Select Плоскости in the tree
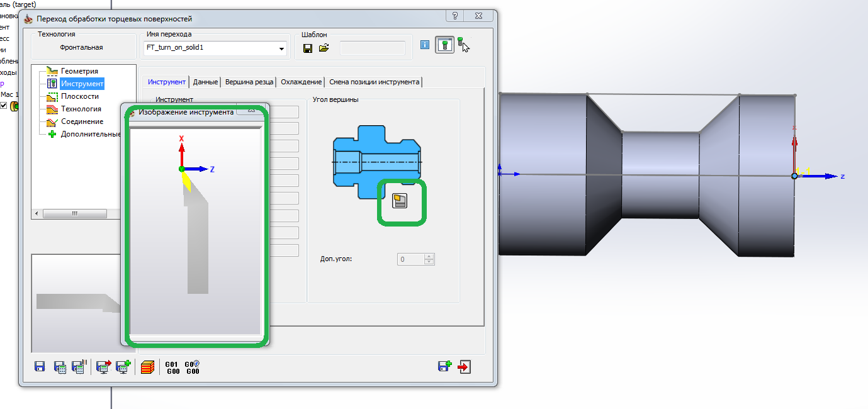This screenshot has width=868, height=409. pyautogui.click(x=80, y=96)
